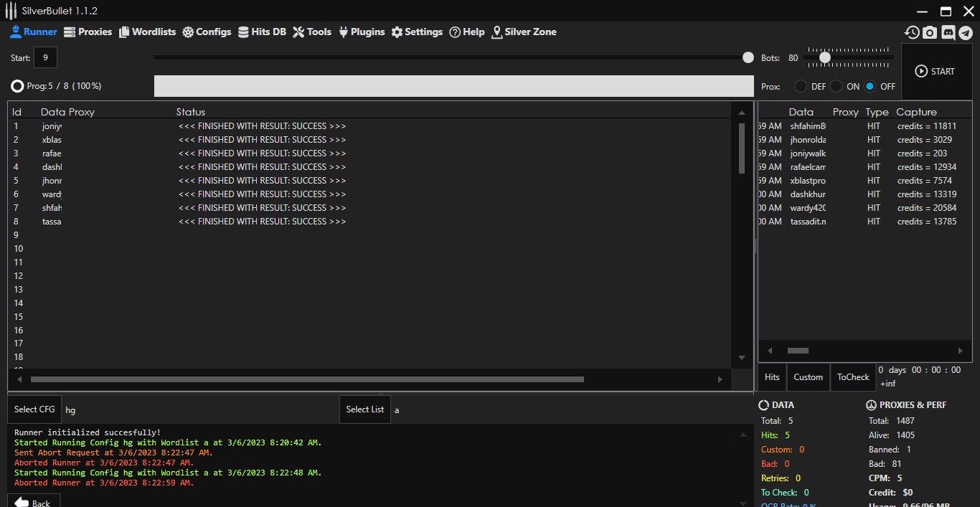
Task: Click the Back button
Action: 33,502
